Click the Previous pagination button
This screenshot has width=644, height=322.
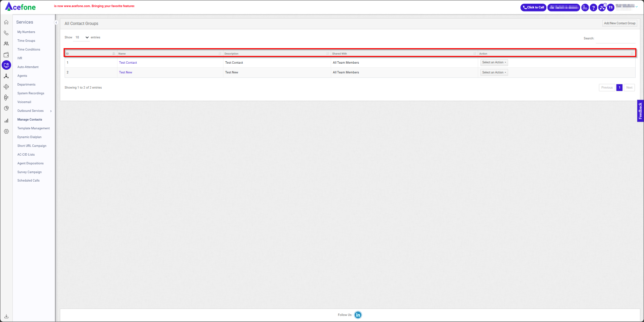[x=607, y=88]
